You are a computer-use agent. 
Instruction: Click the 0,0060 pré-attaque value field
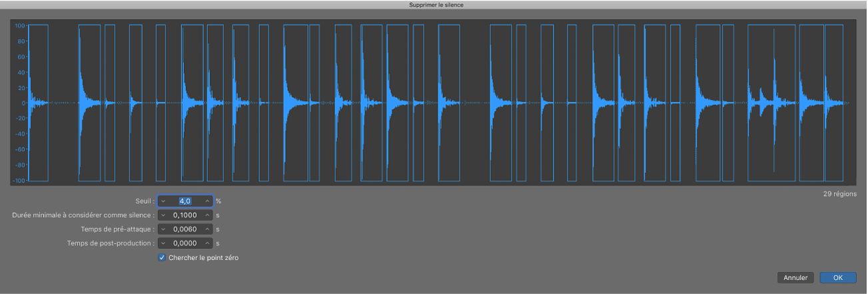point(185,229)
